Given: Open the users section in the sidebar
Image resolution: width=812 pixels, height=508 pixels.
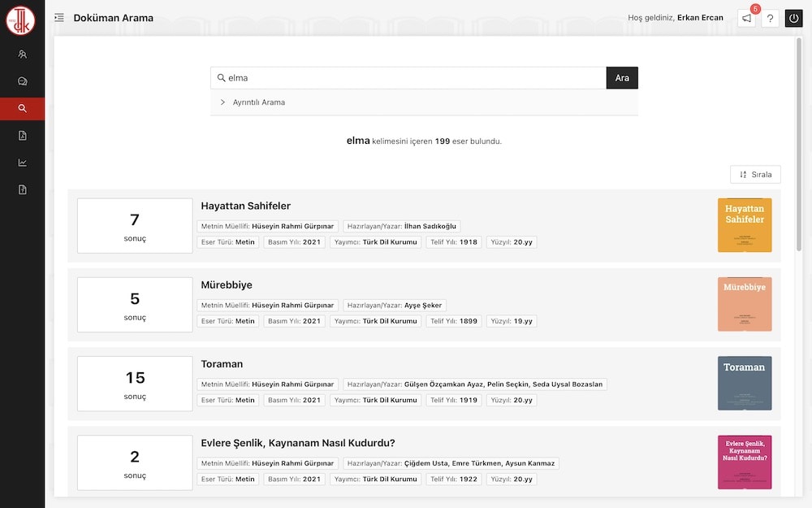Looking at the screenshot, I should (22, 54).
